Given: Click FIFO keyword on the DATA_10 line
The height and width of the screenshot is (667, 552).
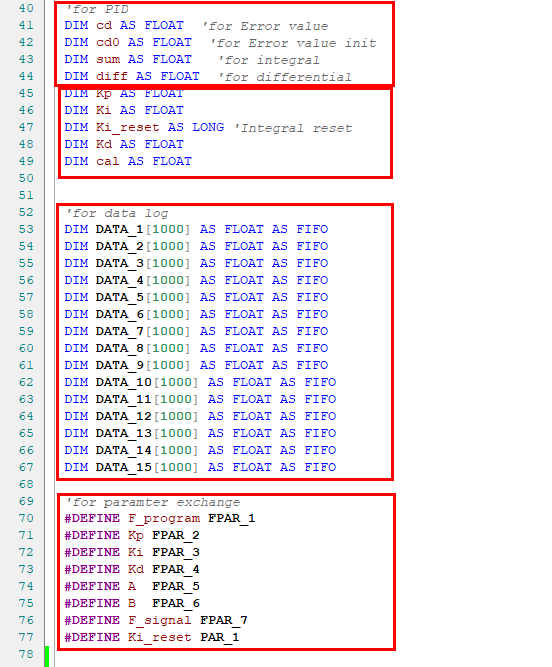Looking at the screenshot, I should tap(320, 382).
